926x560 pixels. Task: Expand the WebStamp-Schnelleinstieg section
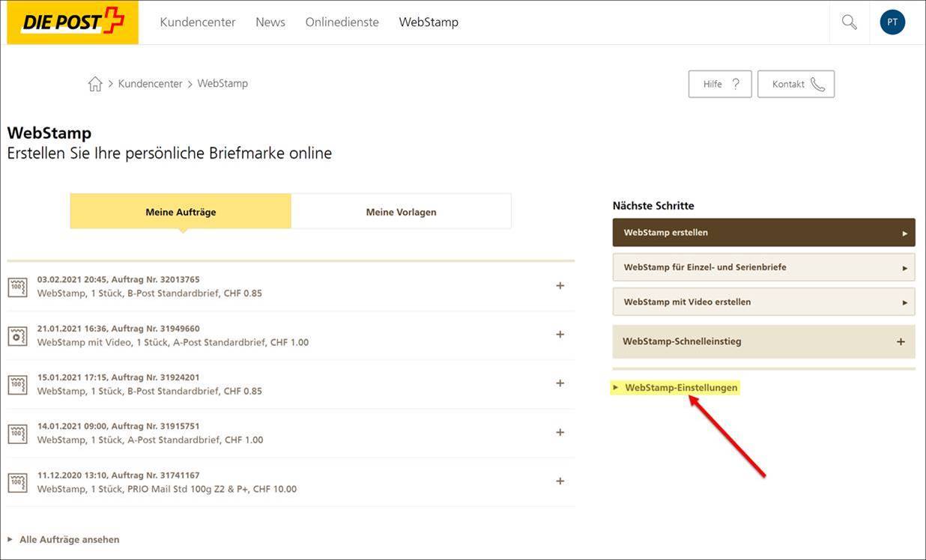(763, 341)
